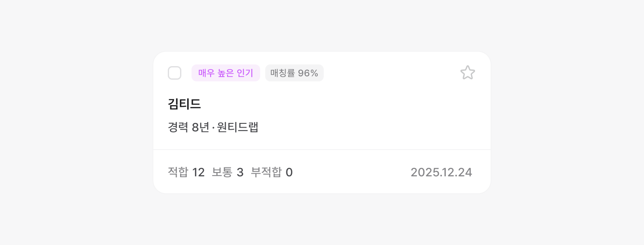Viewport: 644px width, 245px height.
Task: Click the 96% value in the matching badge
Action: point(308,73)
